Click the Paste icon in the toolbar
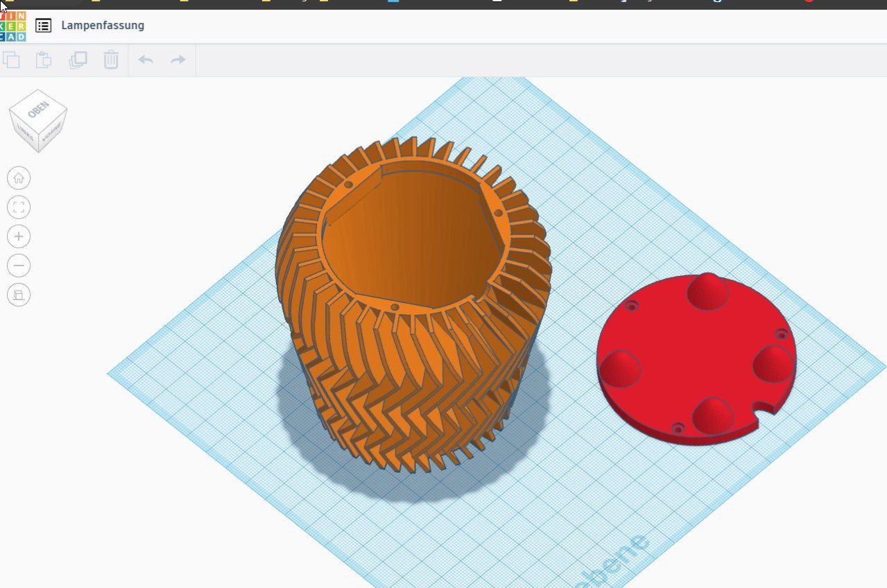The width and height of the screenshot is (887, 588). [x=44, y=60]
